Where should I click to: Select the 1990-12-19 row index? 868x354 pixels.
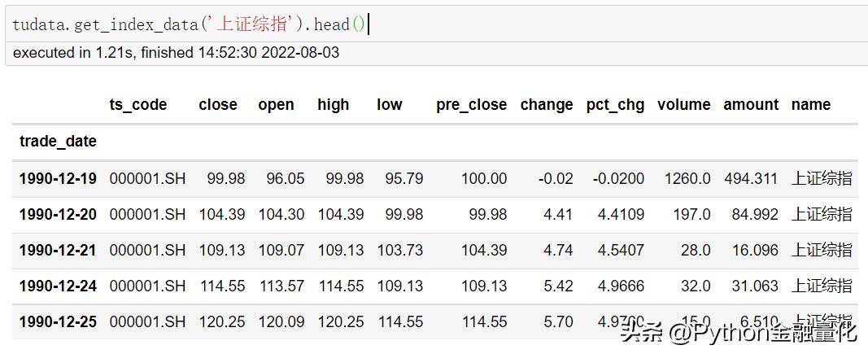[x=58, y=178]
